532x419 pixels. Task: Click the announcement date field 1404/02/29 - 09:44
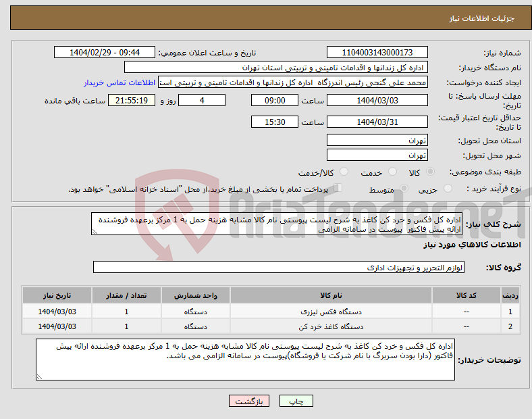[x=105, y=52]
